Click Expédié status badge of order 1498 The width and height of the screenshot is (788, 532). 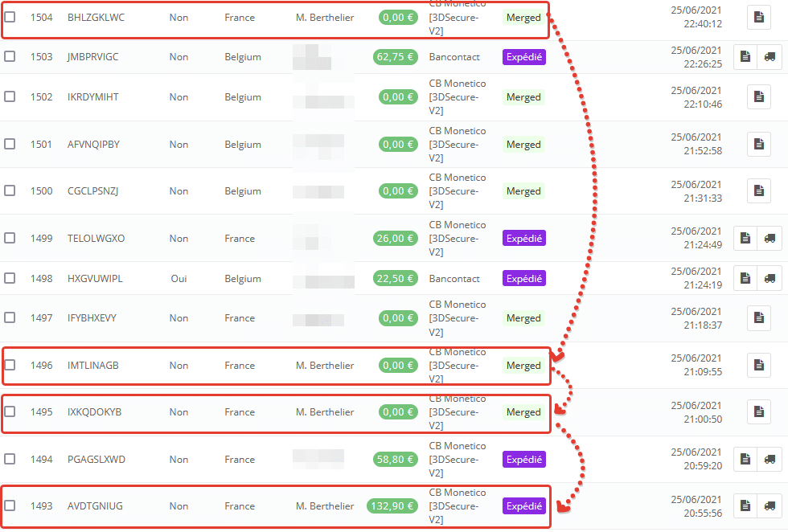524,278
